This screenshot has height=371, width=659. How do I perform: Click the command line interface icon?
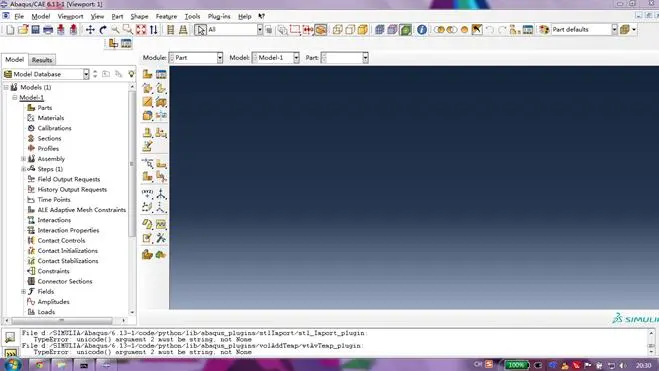pyautogui.click(x=11, y=354)
